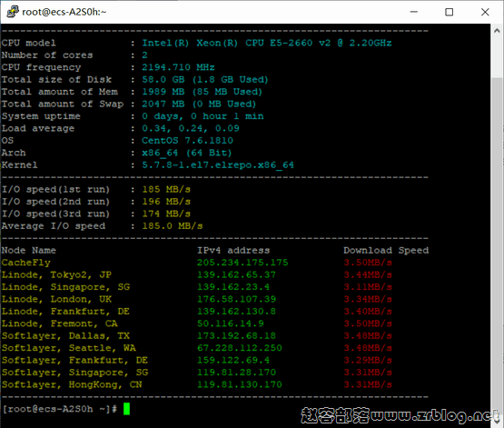Click the PuTTY icon in title bar

tap(13, 12)
